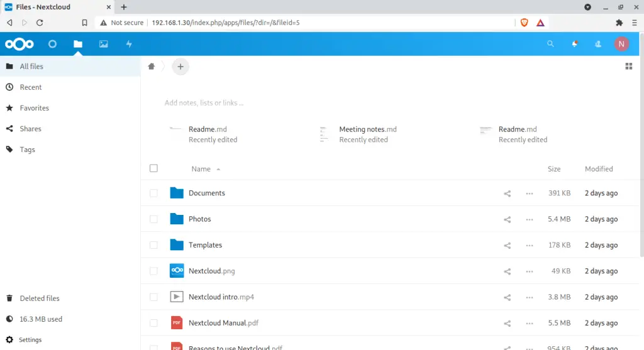The width and height of the screenshot is (644, 350).
Task: Expand Files Settings in sidebar
Action: pos(70,340)
